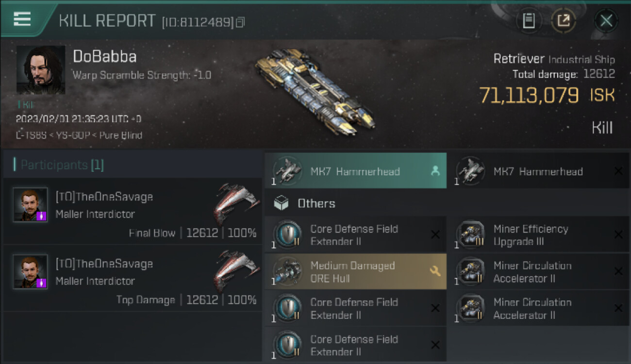
Task: Open the hamburger menu next to KILL REPORT
Action: point(22,19)
